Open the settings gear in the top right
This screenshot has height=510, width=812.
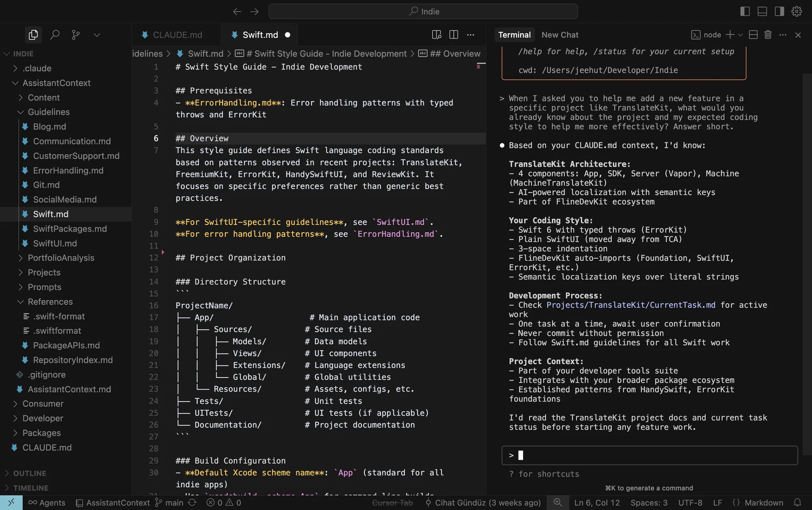click(x=797, y=11)
